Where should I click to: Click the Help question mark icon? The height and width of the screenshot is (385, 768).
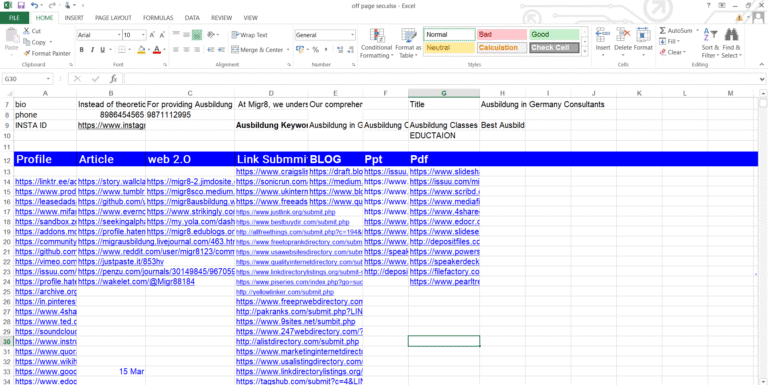[708, 5]
